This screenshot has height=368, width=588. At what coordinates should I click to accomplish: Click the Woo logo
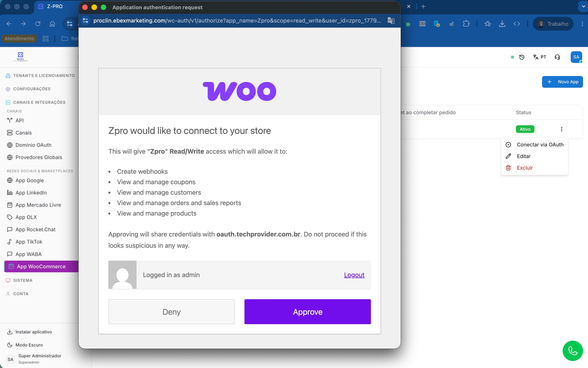(239, 91)
